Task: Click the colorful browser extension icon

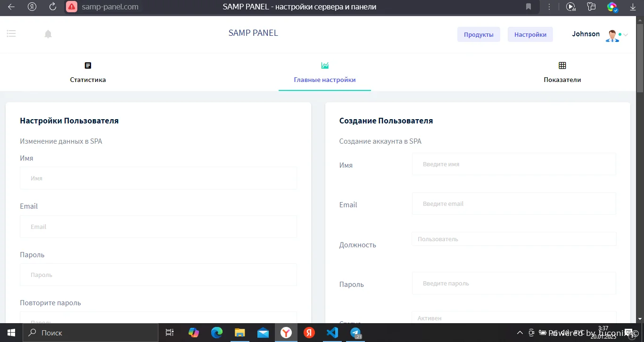Action: 612,7
